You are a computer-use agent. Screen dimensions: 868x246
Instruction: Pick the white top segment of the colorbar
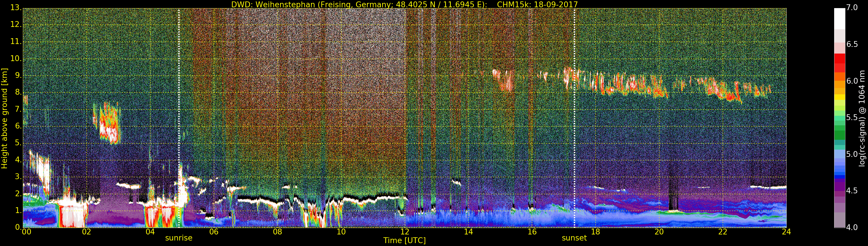point(839,19)
